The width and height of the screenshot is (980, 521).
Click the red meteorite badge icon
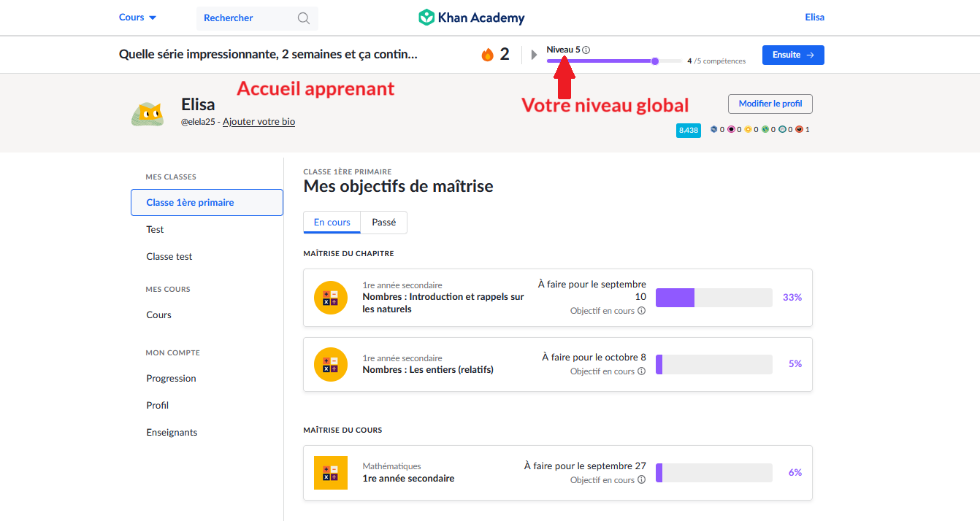point(800,129)
